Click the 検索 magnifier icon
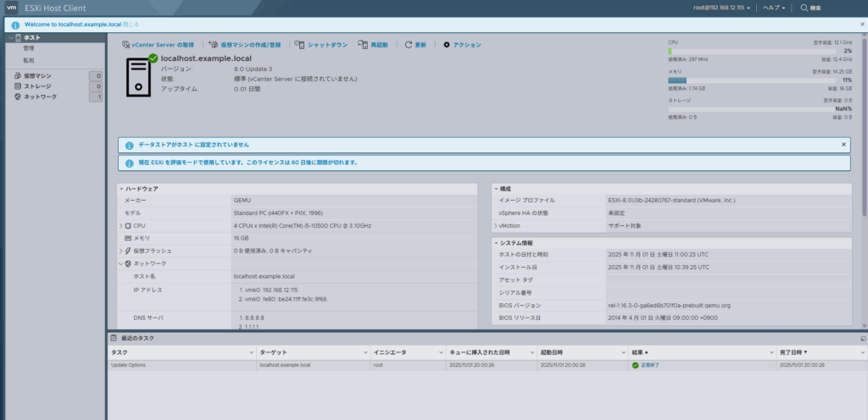 click(x=804, y=8)
